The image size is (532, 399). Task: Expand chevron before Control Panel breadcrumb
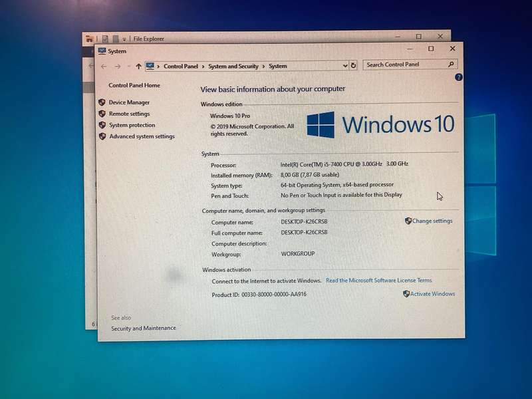(158, 66)
